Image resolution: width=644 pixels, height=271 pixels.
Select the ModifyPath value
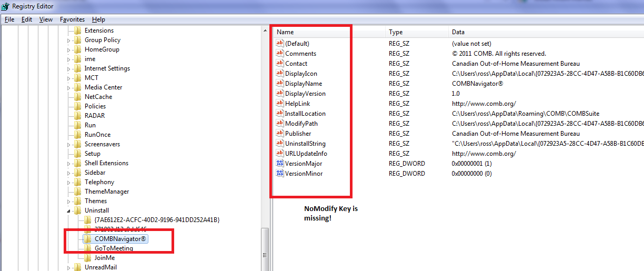pos(301,123)
